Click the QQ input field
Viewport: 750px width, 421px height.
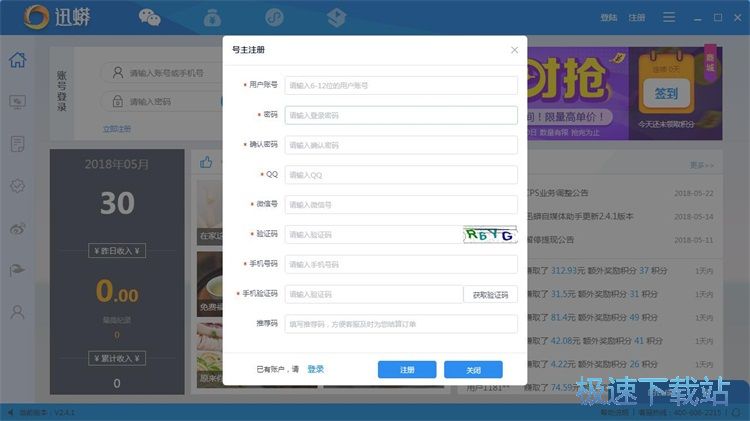pyautogui.click(x=401, y=175)
